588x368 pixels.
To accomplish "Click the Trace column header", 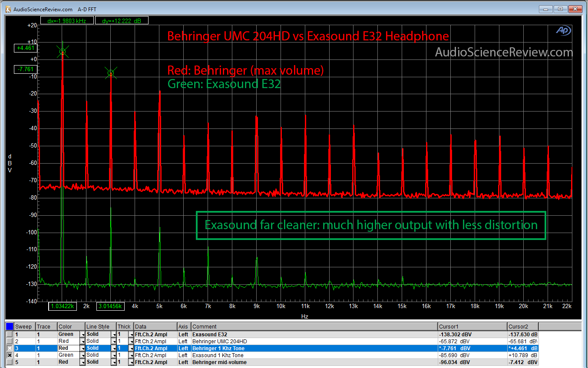I will (46, 327).
